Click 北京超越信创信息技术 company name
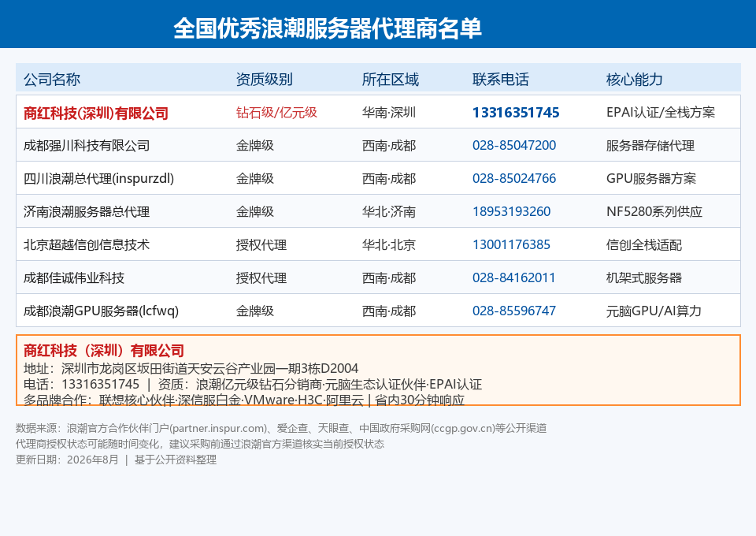 tap(87, 244)
